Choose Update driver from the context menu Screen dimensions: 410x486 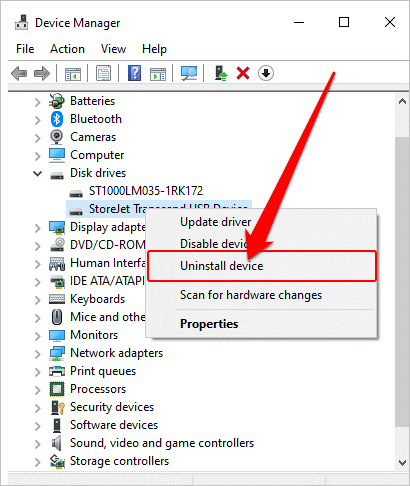click(262, 222)
